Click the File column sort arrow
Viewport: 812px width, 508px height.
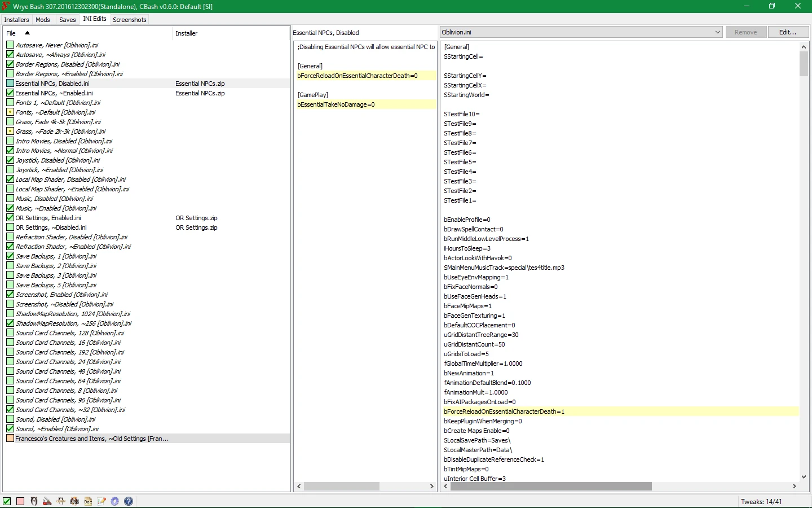pos(27,33)
